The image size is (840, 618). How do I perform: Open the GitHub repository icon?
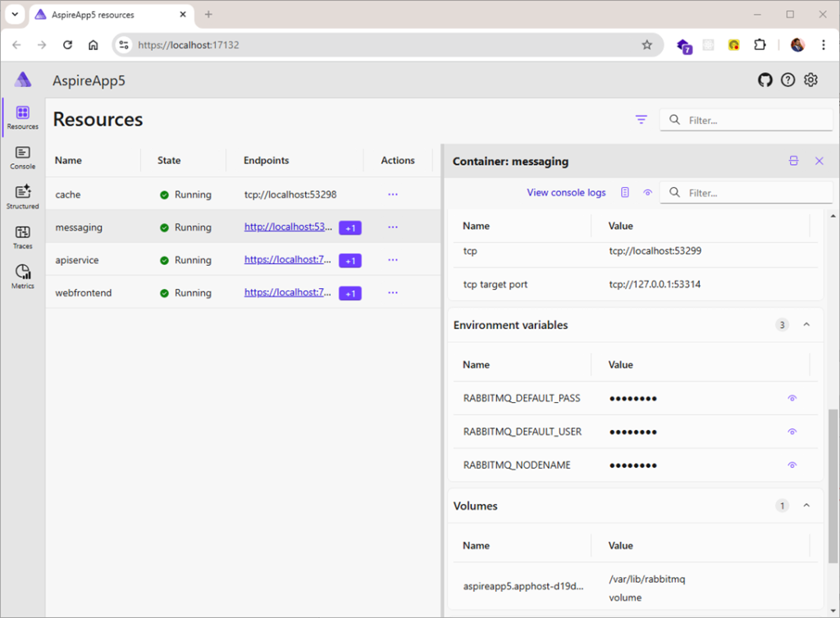[765, 80]
